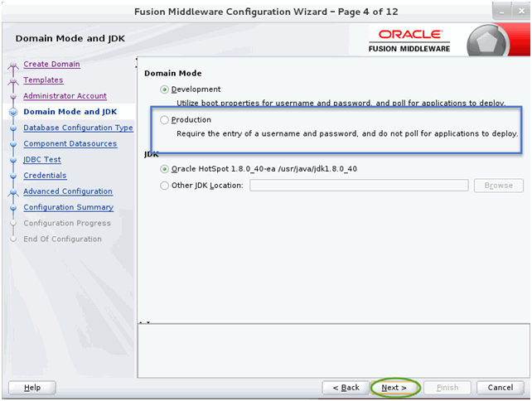Click the Browse button
The width and height of the screenshot is (532, 401).
click(498, 186)
